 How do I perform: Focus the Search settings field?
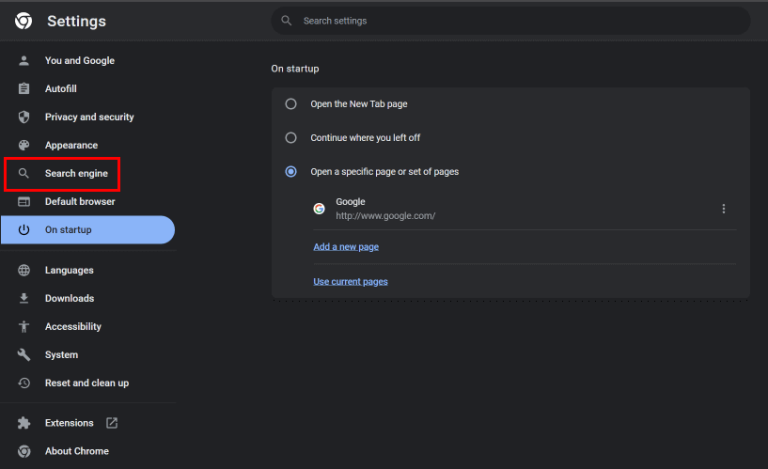coord(511,21)
